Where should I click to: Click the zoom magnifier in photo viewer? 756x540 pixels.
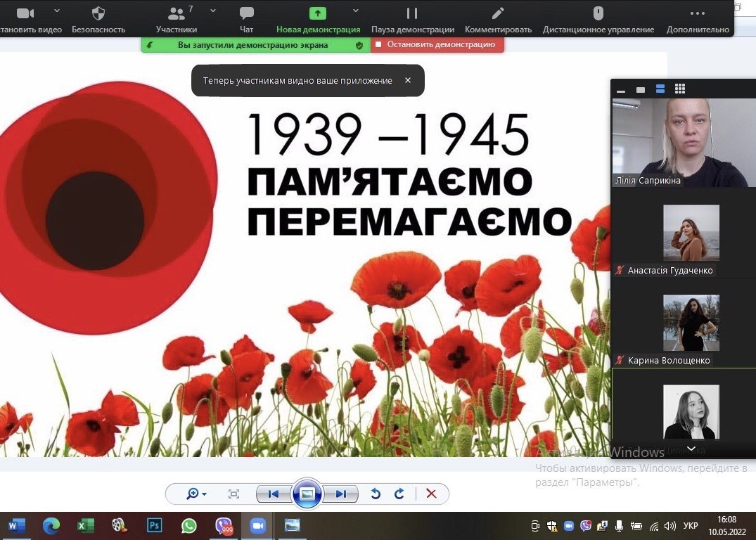[192, 494]
